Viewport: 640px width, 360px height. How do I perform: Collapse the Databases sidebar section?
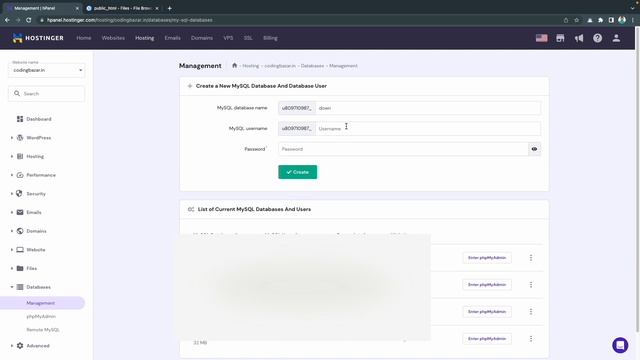pyautogui.click(x=12, y=287)
